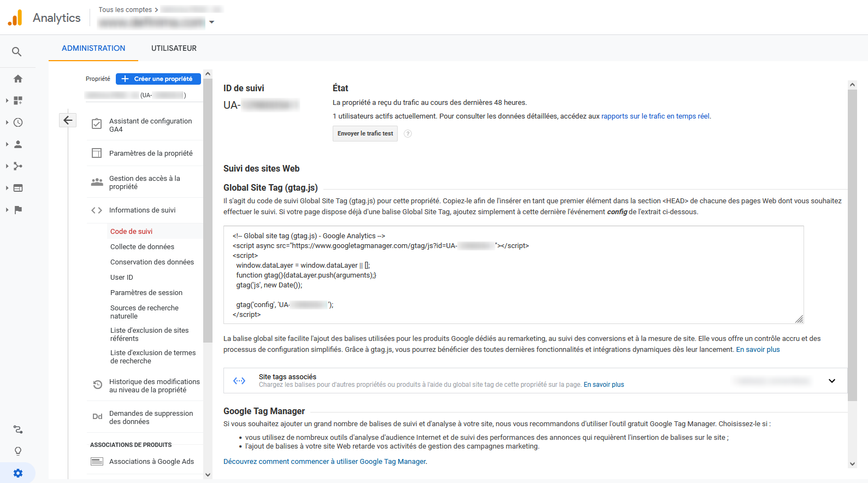Open Conversions reports flag icon
868x483 pixels.
click(x=18, y=210)
